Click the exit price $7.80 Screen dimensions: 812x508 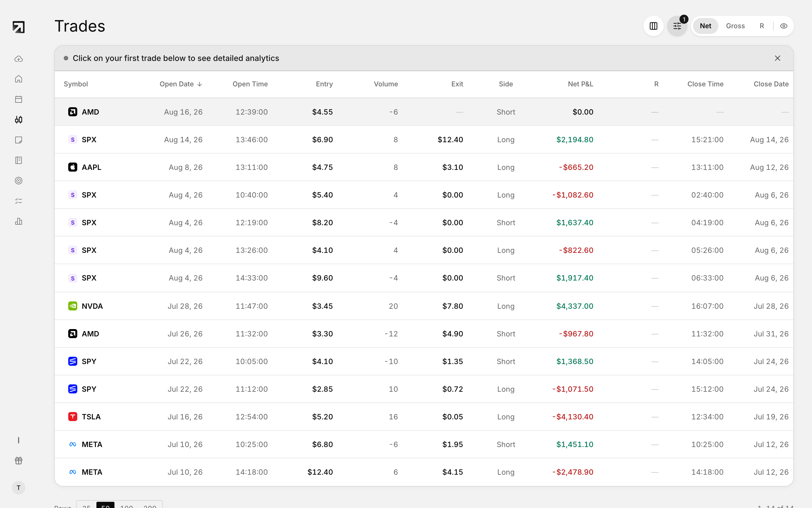452,306
